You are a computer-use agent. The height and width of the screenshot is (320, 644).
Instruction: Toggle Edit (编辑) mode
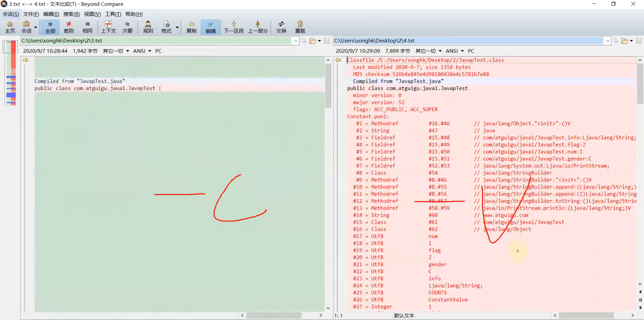[210, 27]
